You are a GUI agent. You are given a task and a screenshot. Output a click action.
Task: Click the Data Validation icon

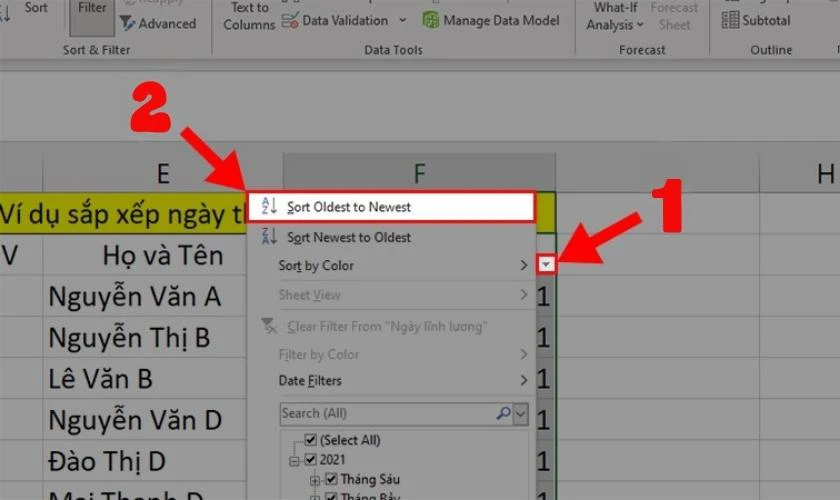[x=290, y=20]
